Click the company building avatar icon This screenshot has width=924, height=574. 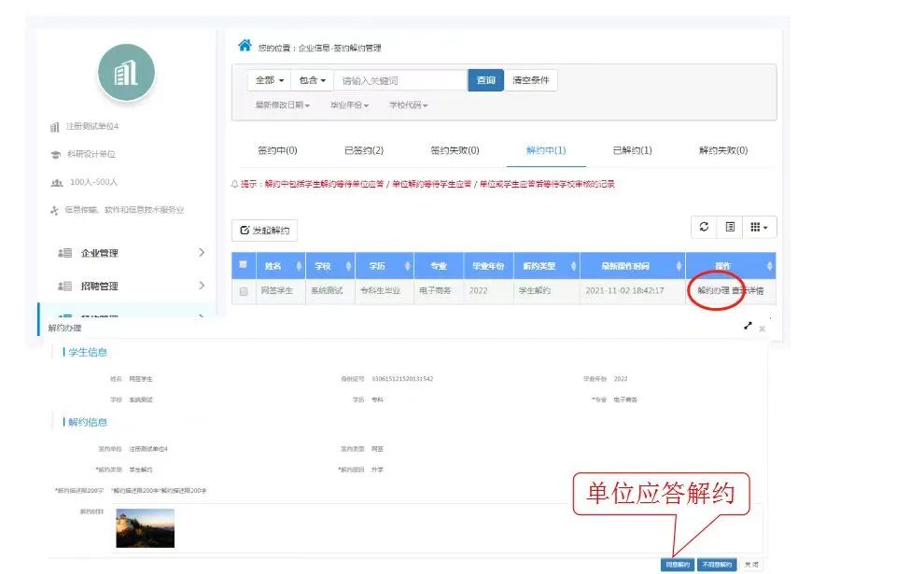[x=125, y=73]
